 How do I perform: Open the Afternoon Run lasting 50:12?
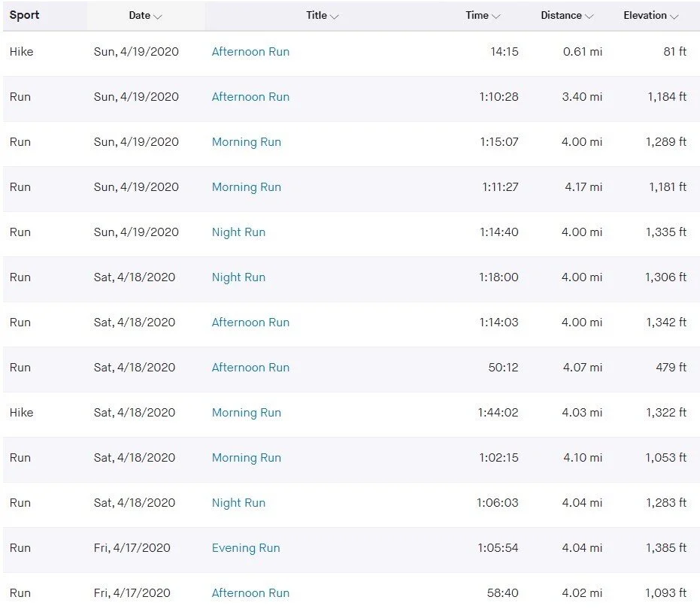coord(250,368)
